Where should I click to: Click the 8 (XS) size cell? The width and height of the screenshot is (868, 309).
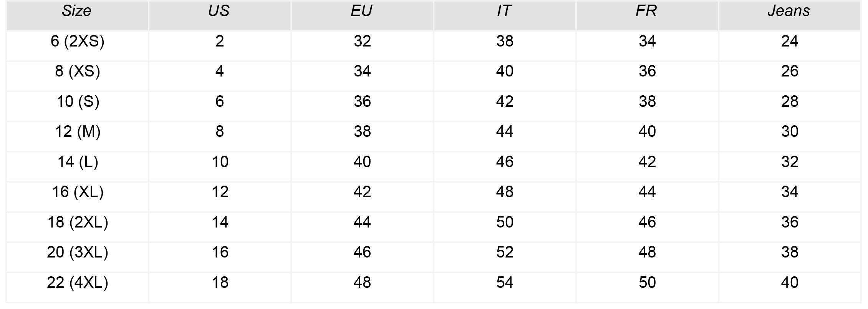(77, 76)
